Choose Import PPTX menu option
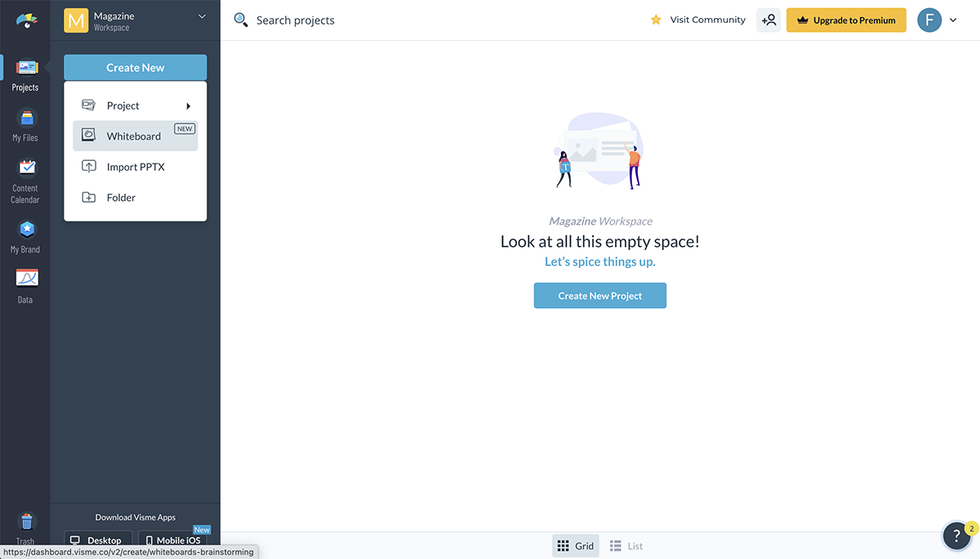Viewport: 980px width, 559px height. tap(136, 167)
